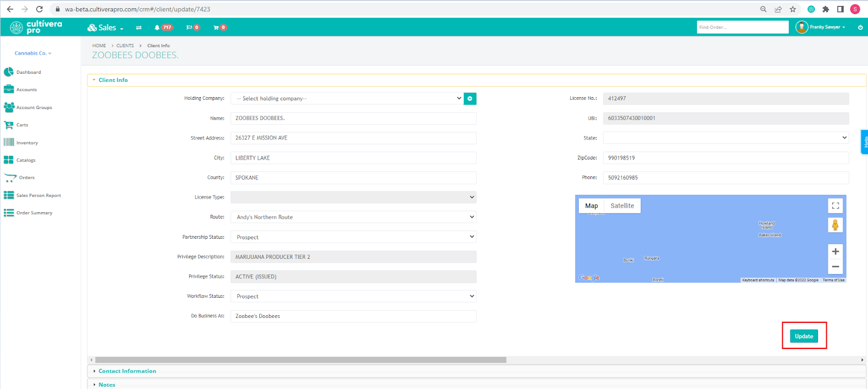Click the Privilege Description field
Screen dimensions: 868x389
coord(353,257)
